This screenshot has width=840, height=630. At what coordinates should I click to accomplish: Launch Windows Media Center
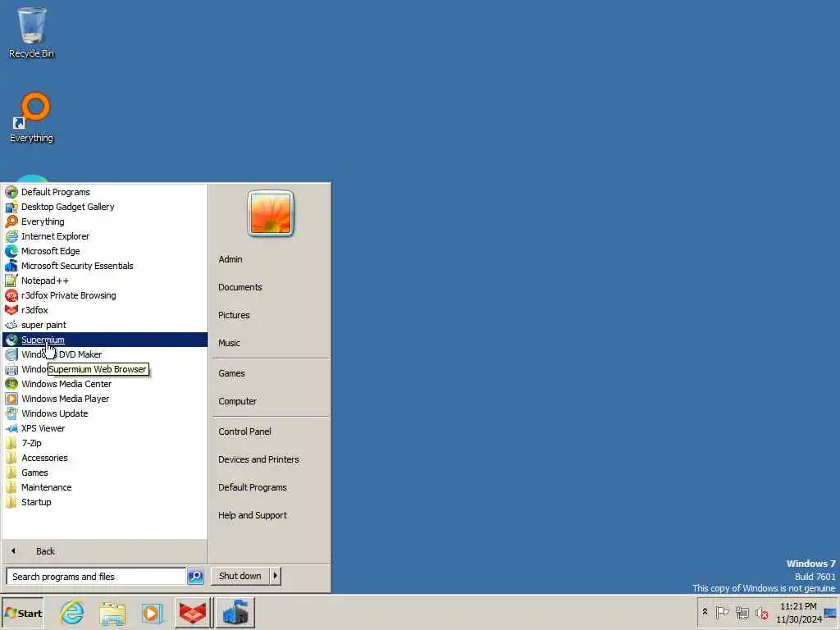(104, 384)
